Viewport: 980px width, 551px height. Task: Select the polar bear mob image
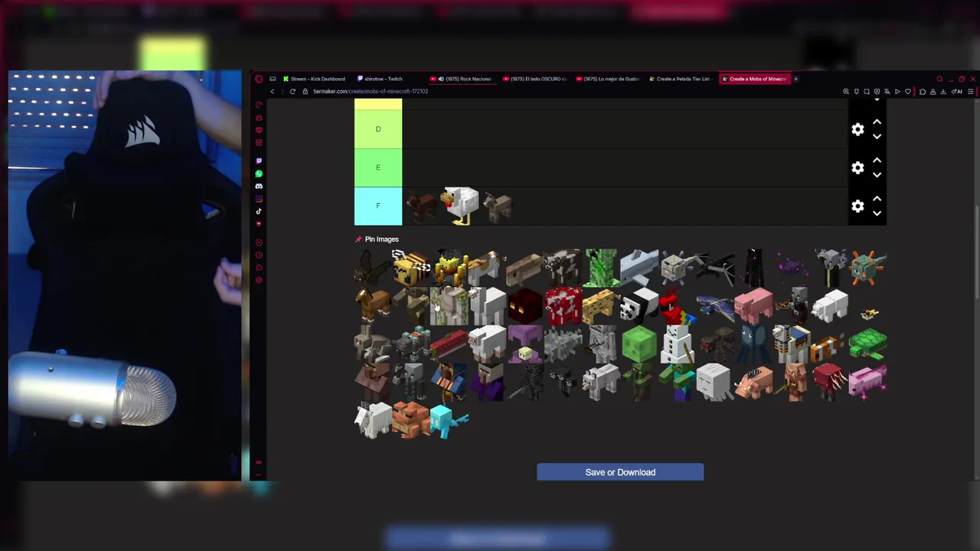(x=829, y=305)
